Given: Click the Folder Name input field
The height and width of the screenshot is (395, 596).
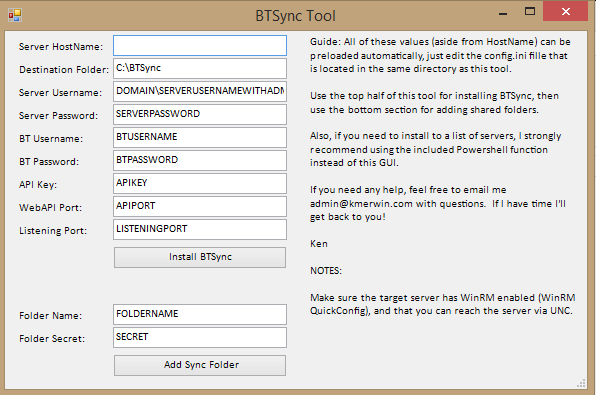Looking at the screenshot, I should click(x=200, y=314).
